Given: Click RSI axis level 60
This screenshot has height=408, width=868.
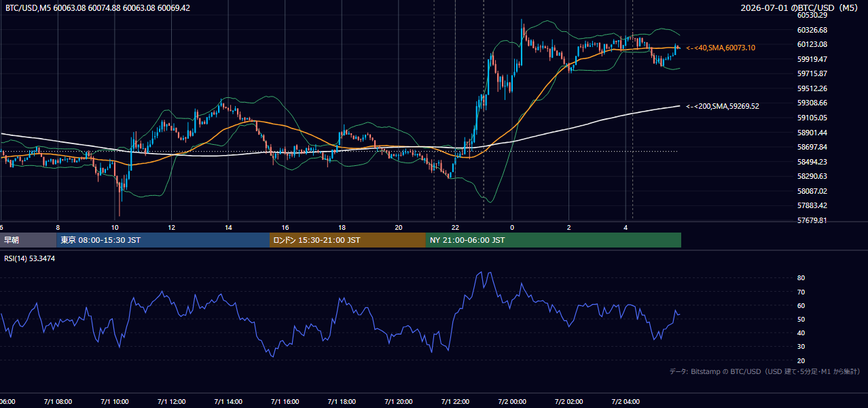Looking at the screenshot, I should point(801,305).
